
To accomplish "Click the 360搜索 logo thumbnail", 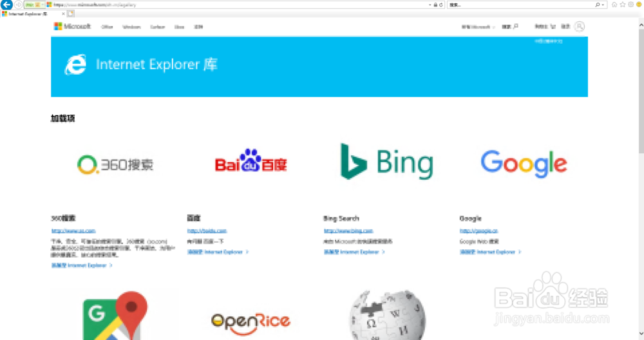I will [115, 165].
